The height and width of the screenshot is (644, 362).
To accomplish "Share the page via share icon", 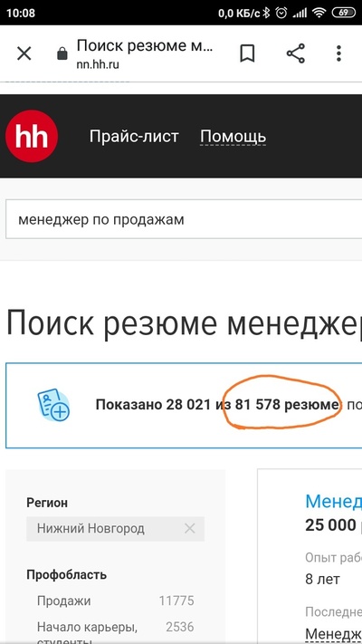I will pos(296,53).
